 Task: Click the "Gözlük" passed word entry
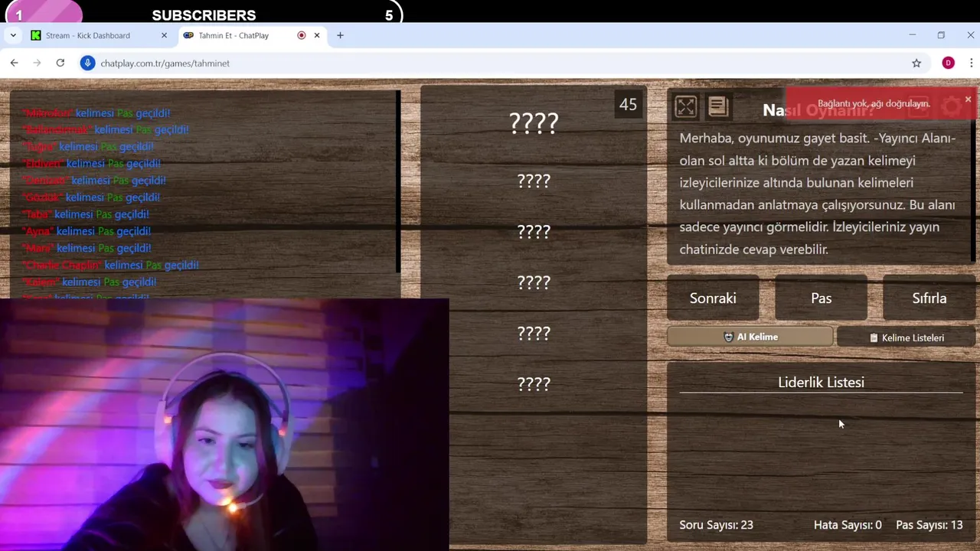91,197
